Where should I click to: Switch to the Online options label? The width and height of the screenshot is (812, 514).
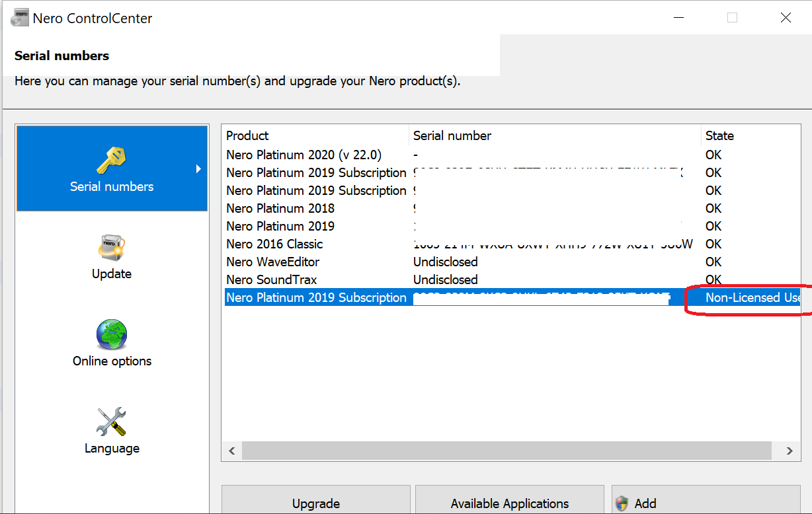pyautogui.click(x=112, y=361)
